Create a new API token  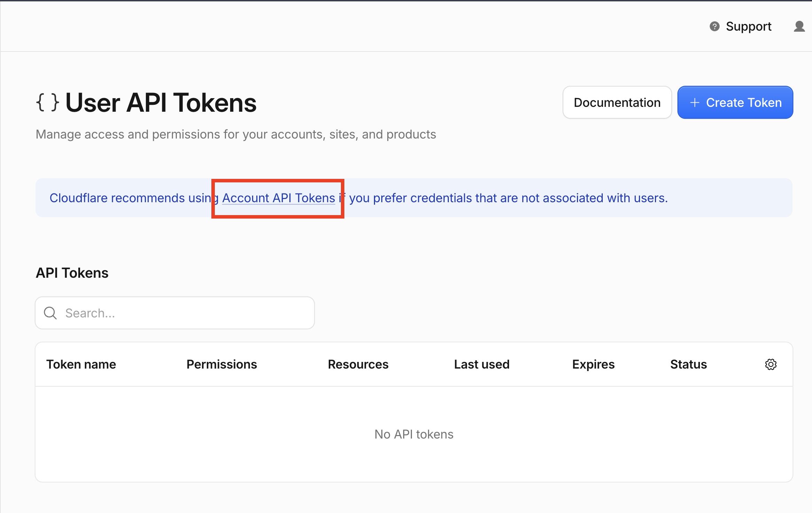[735, 103]
